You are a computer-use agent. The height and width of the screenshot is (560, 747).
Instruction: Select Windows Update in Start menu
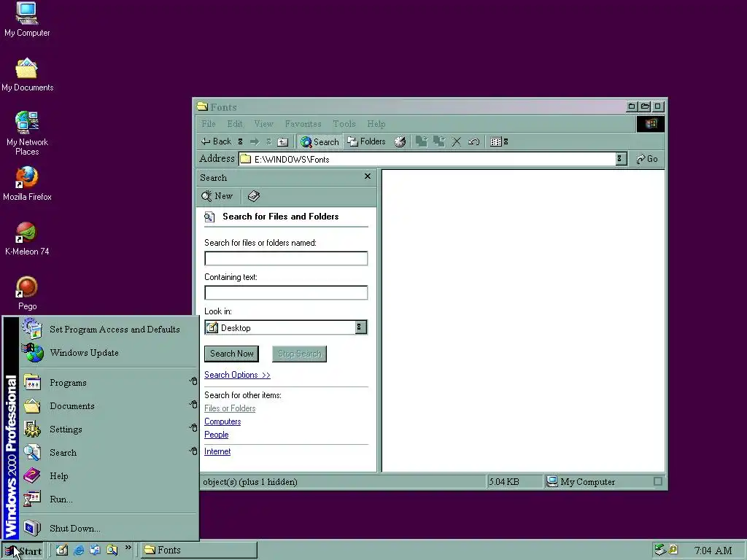[108, 352]
